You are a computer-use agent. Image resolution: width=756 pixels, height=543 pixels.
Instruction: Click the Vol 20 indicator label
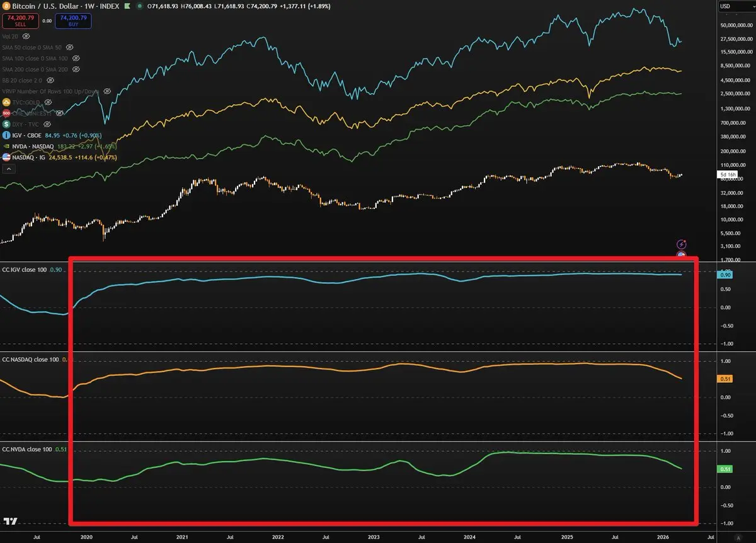tap(10, 37)
